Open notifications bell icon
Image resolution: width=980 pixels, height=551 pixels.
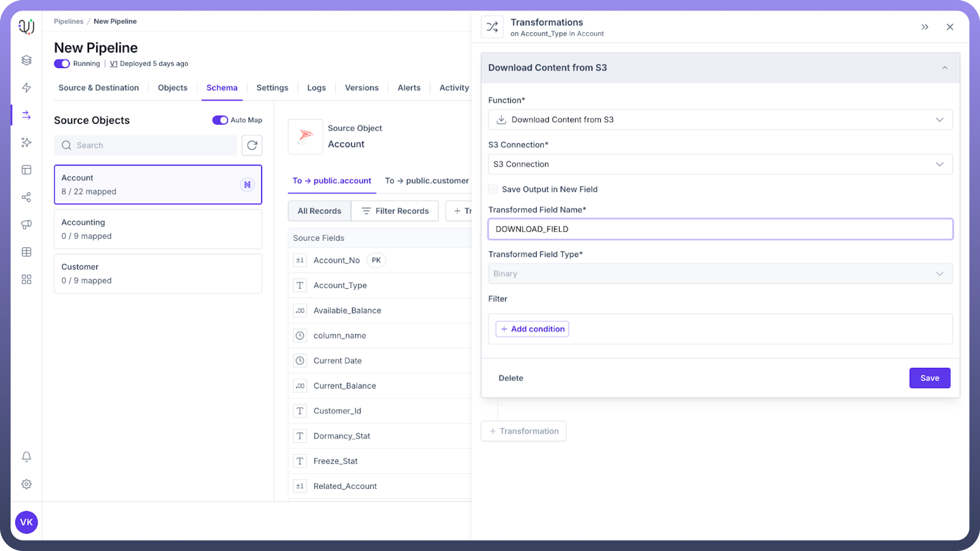pos(26,456)
